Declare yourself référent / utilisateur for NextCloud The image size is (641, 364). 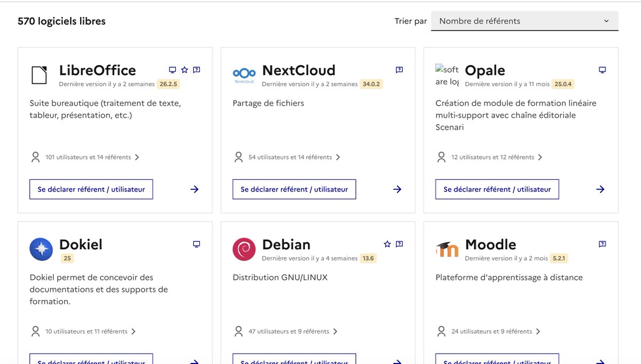point(294,189)
